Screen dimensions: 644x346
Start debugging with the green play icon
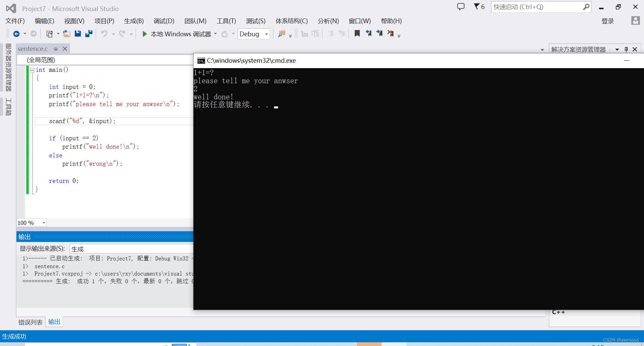pyautogui.click(x=145, y=34)
